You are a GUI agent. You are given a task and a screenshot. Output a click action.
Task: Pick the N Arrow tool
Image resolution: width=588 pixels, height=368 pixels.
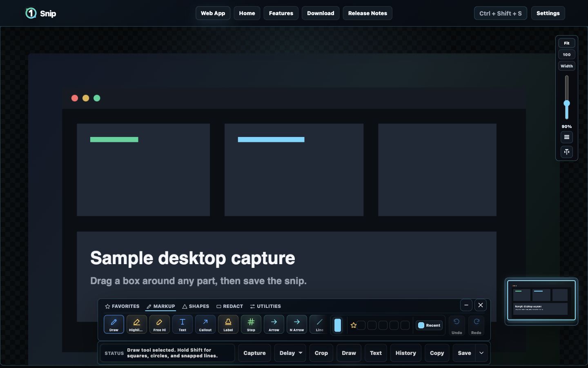(x=297, y=324)
